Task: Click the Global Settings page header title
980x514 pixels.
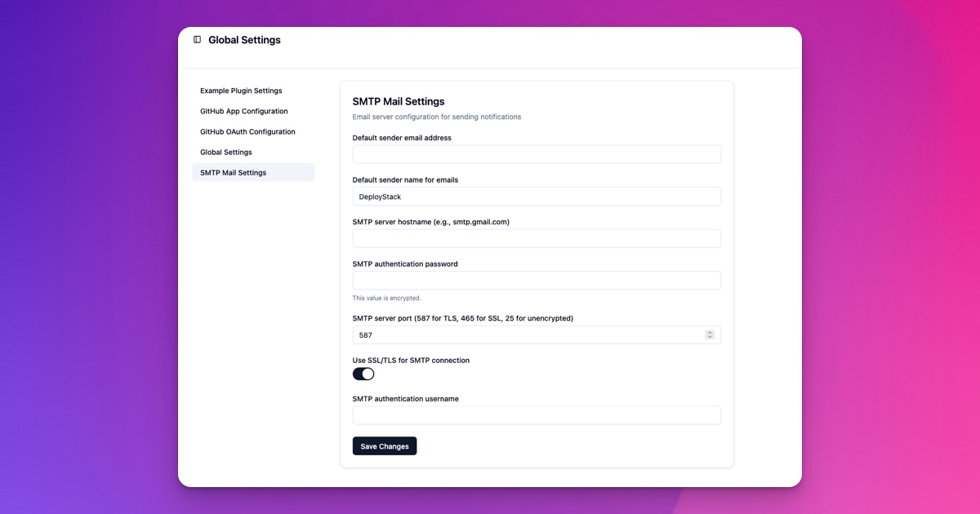Action: [x=244, y=40]
